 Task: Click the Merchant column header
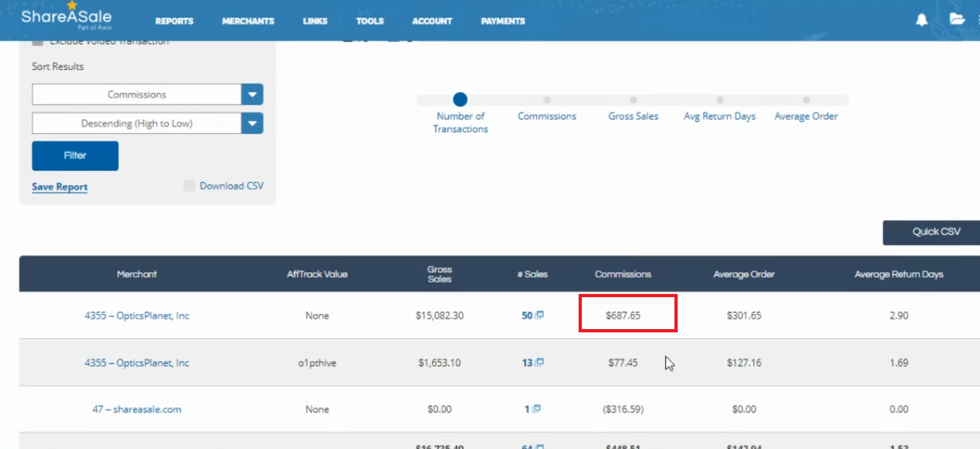(137, 274)
